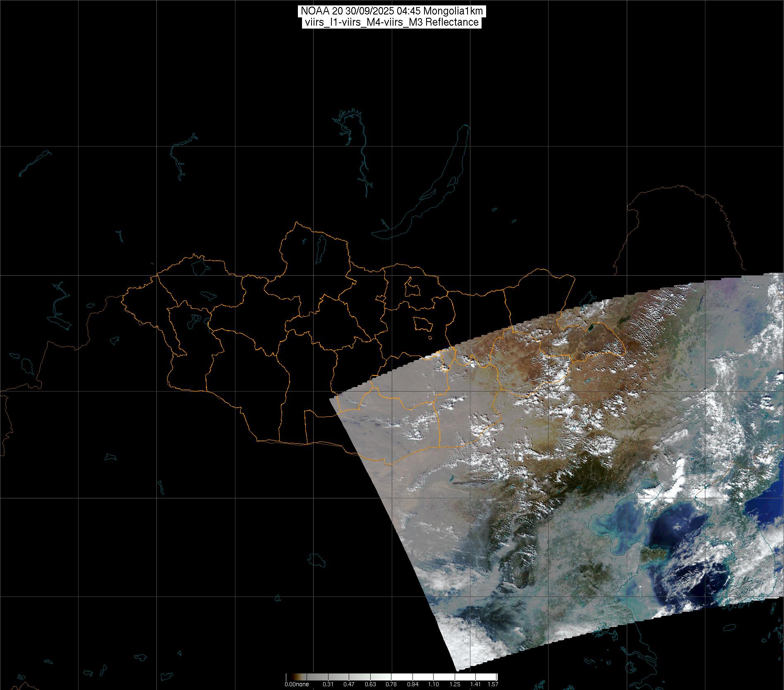
Task: Click the 0.47 tick label on the colorbar
Action: pos(349,684)
